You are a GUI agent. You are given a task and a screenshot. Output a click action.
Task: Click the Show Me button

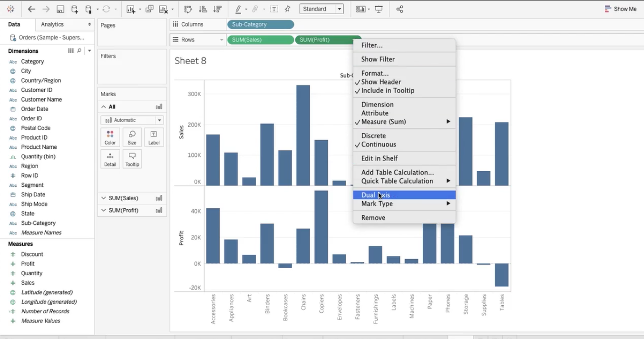click(621, 9)
